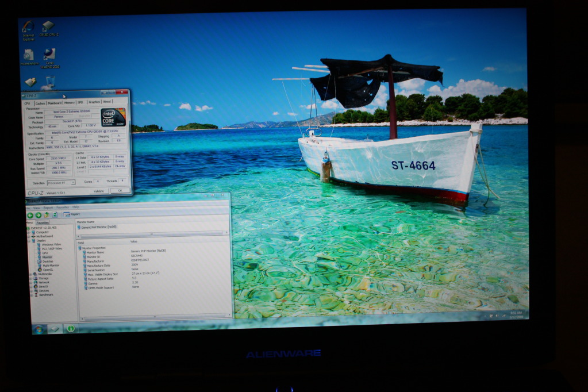Viewport: 588px width, 392px height.
Task: Click the upper horizontal scrollbar in EVEREST
Action: 152,235
